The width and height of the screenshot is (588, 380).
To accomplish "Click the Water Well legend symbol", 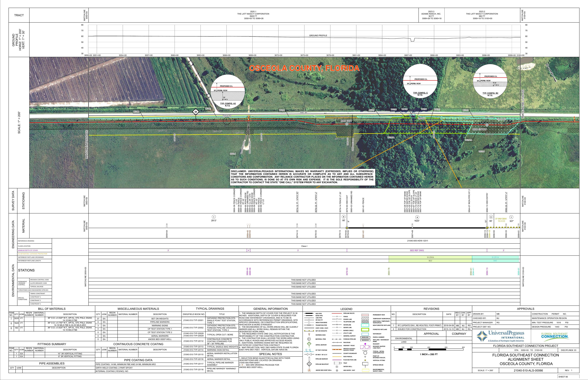I will [x=337, y=367].
